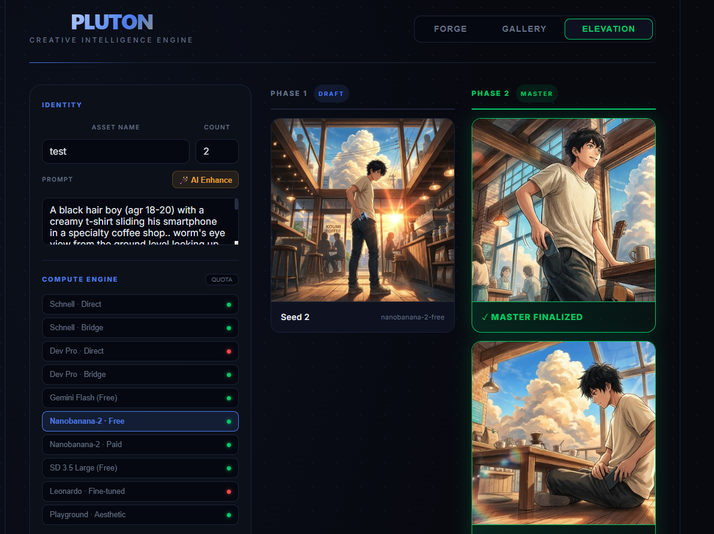
Task: Click the QUOTA badge button
Action: click(222, 280)
